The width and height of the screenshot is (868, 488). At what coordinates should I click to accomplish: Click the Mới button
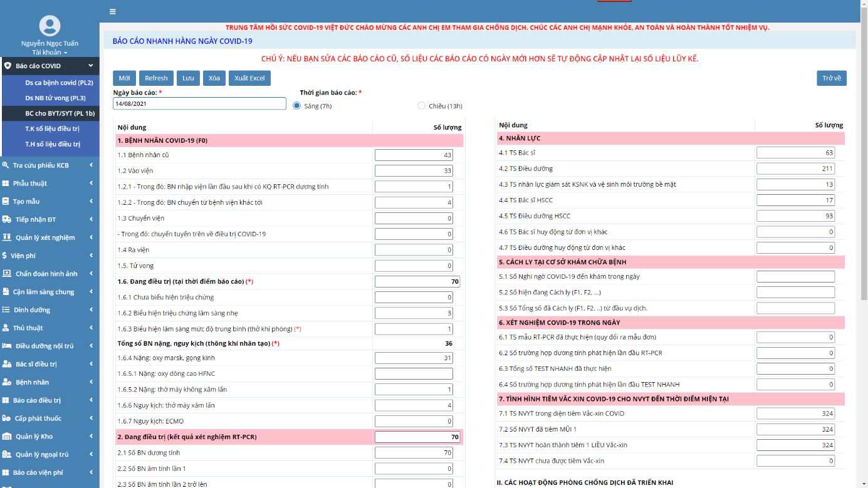tap(124, 78)
